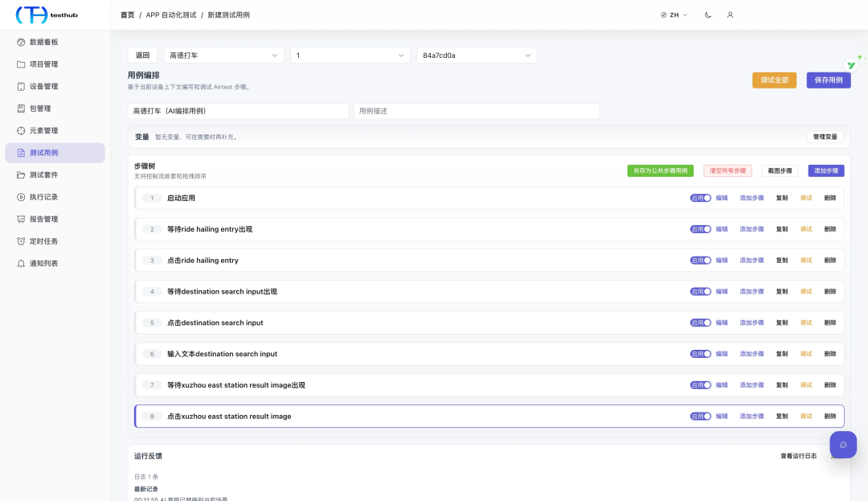The image size is (868, 501).
Task: Expand the 高德打车 project dropdown
Action: coord(223,55)
